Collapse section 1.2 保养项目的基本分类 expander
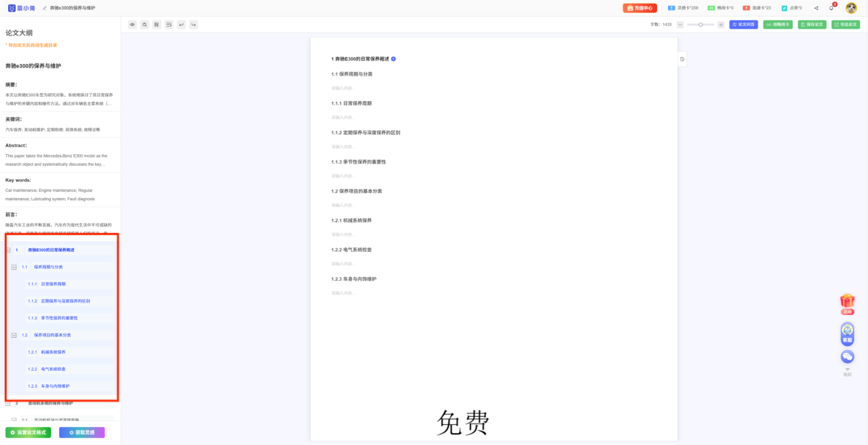 point(14,335)
